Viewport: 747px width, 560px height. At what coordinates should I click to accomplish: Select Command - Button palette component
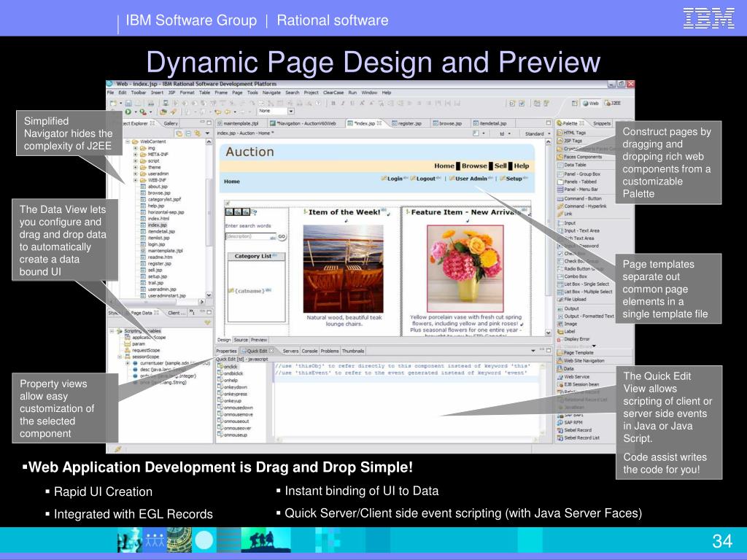pos(579,198)
